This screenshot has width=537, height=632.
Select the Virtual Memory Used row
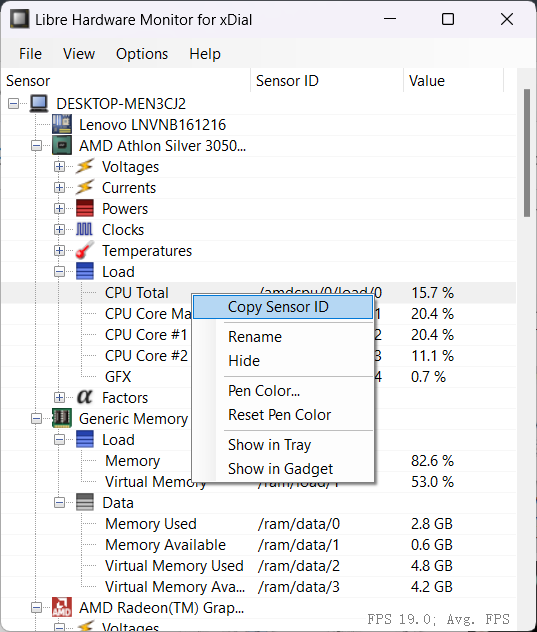tap(259, 565)
